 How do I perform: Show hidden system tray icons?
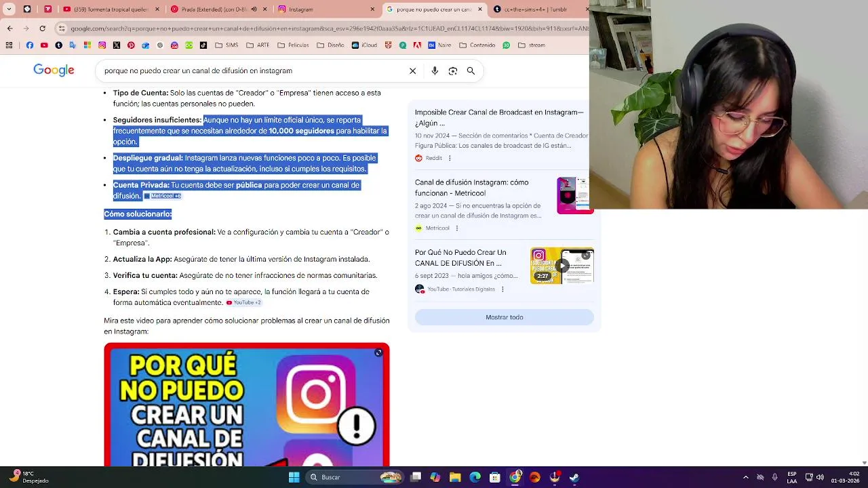click(746, 477)
